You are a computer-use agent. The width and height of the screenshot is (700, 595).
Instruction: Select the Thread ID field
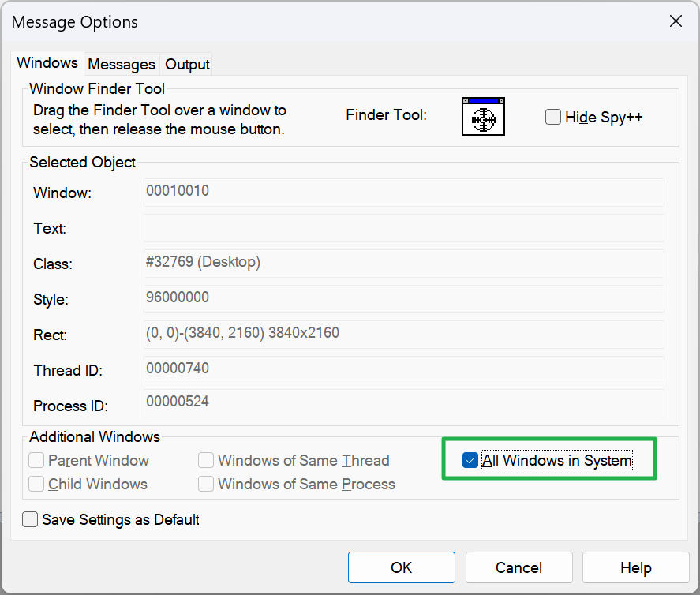[403, 370]
